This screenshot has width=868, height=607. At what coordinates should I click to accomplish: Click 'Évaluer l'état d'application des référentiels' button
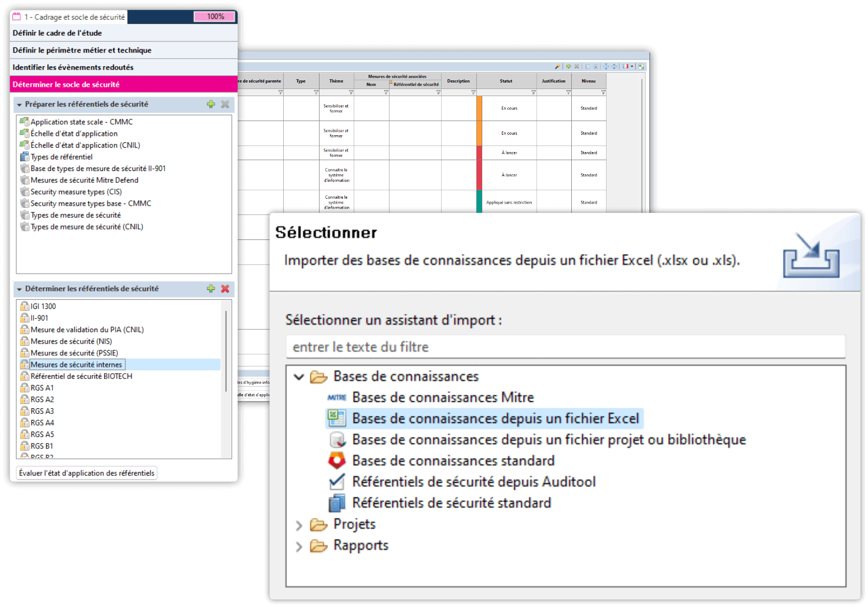tap(87, 473)
